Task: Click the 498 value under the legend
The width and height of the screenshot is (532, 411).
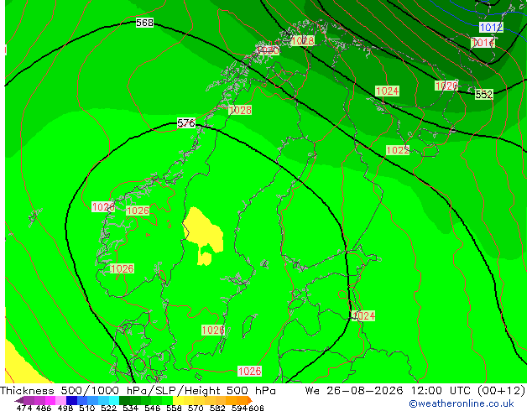Action: pyautogui.click(x=65, y=408)
